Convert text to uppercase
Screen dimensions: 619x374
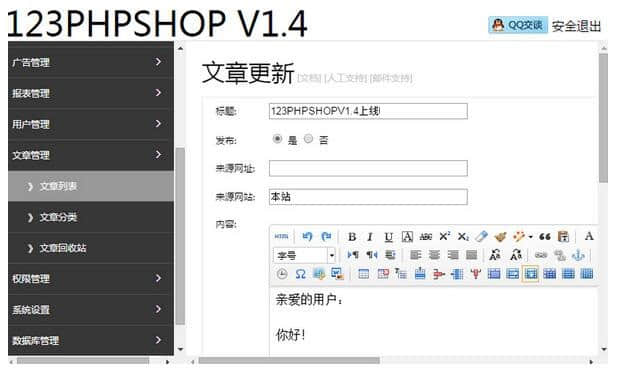495,255
